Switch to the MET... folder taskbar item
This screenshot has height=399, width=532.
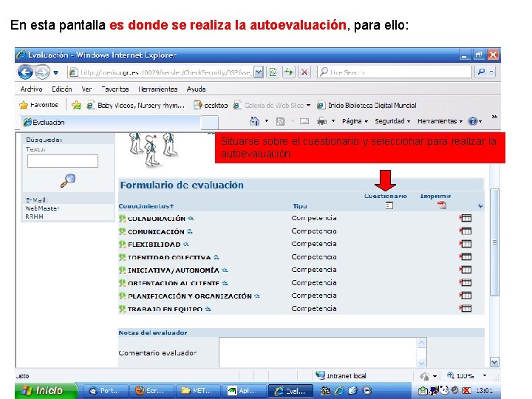click(x=197, y=391)
